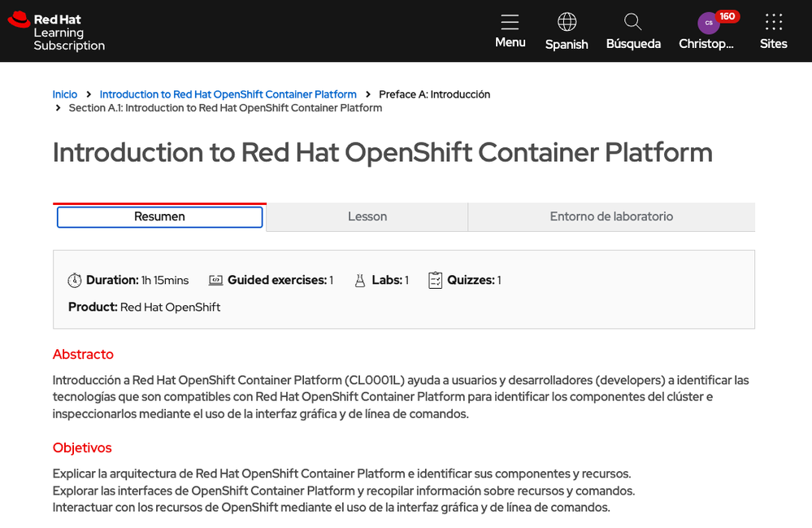The image size is (812, 528).
Task: Open Búsqueda magnifier search icon
Action: pos(633,22)
